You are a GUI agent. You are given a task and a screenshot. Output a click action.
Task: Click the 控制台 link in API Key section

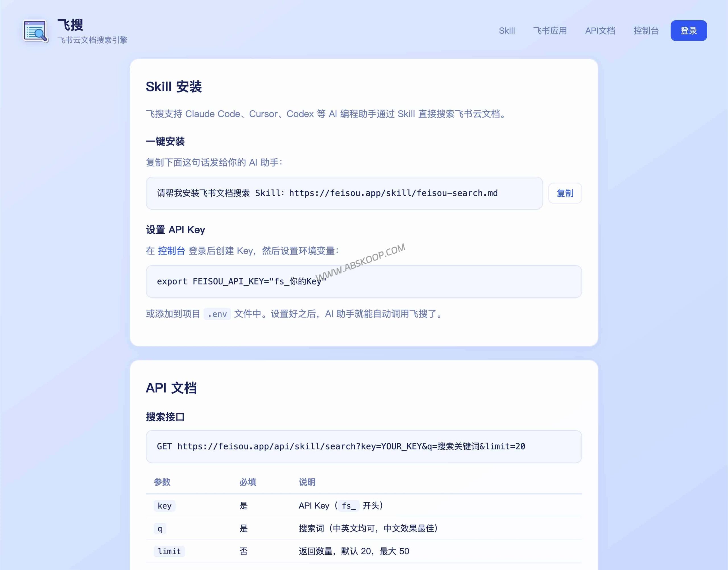tap(171, 251)
